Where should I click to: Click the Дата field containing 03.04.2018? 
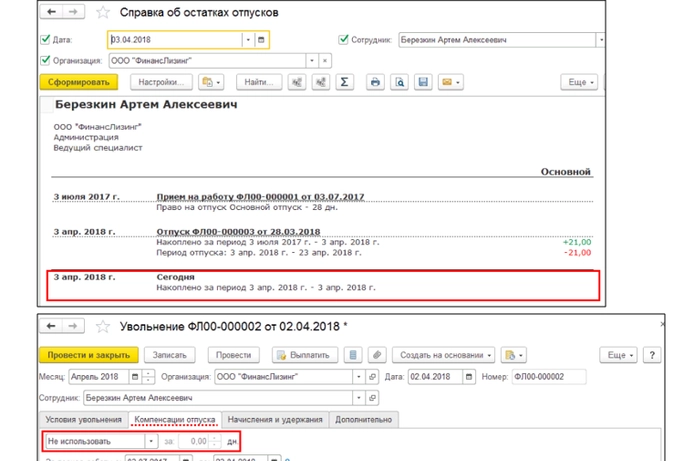pos(175,40)
